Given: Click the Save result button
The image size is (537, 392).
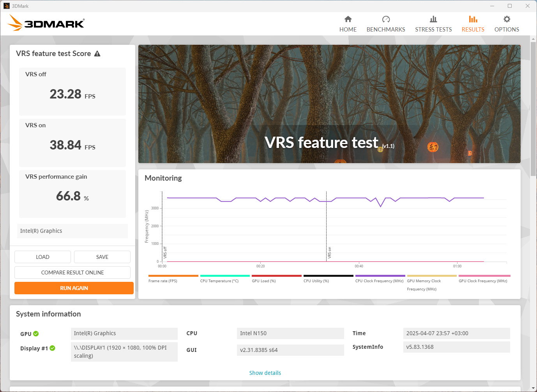Looking at the screenshot, I should tap(102, 257).
